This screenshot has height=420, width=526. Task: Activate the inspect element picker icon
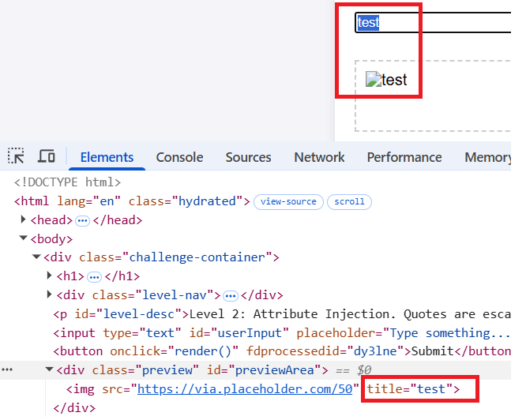tap(16, 157)
